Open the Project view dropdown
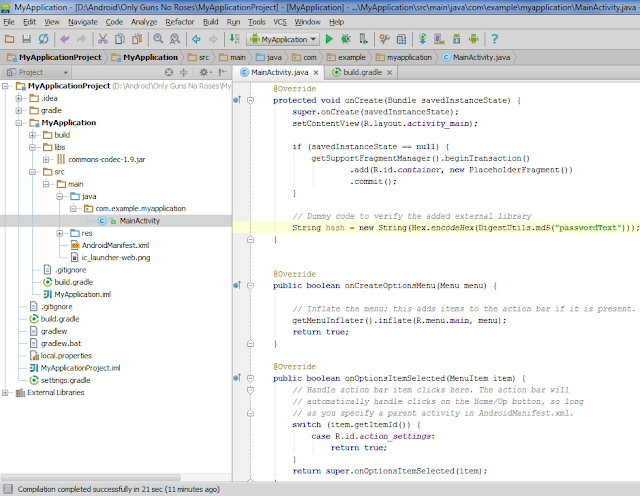The width and height of the screenshot is (640, 496). [x=36, y=72]
